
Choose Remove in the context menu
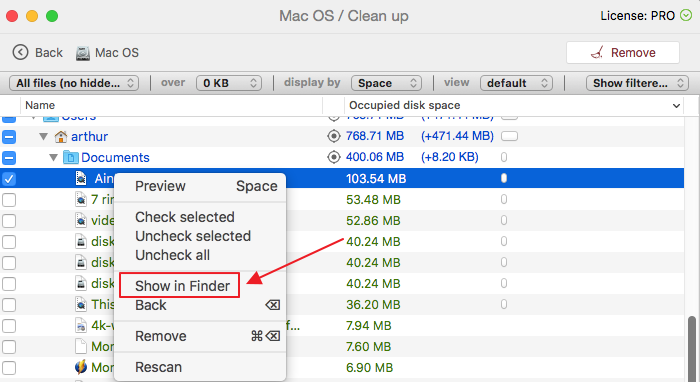pos(200,336)
